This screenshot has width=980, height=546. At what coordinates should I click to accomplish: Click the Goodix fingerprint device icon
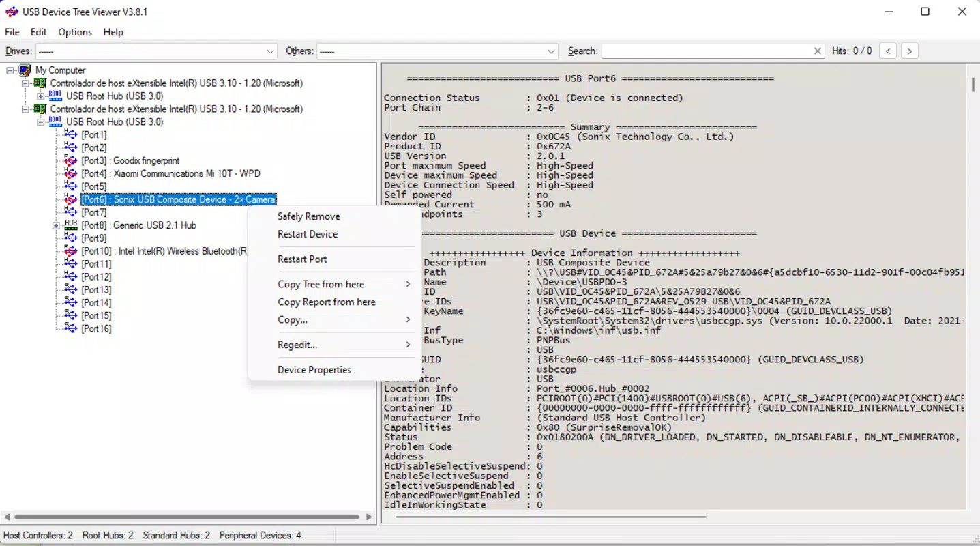(x=71, y=161)
